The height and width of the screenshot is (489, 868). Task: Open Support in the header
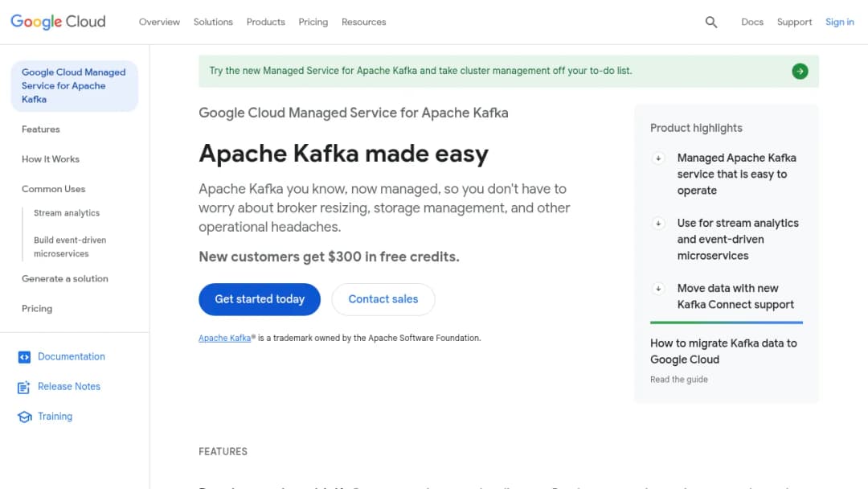(794, 23)
